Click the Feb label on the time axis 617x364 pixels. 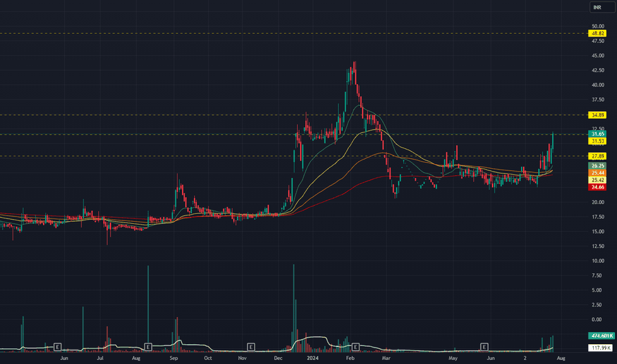(x=350, y=359)
